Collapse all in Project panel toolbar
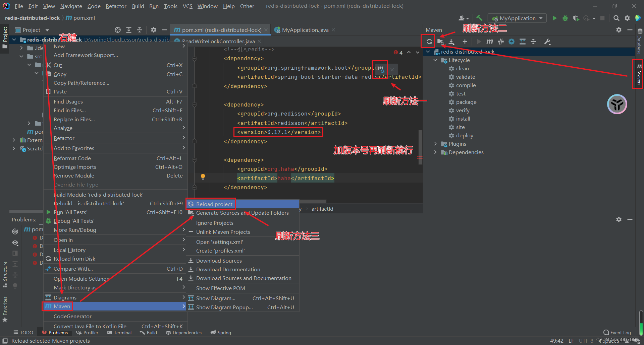644x345 pixels. coord(140,30)
